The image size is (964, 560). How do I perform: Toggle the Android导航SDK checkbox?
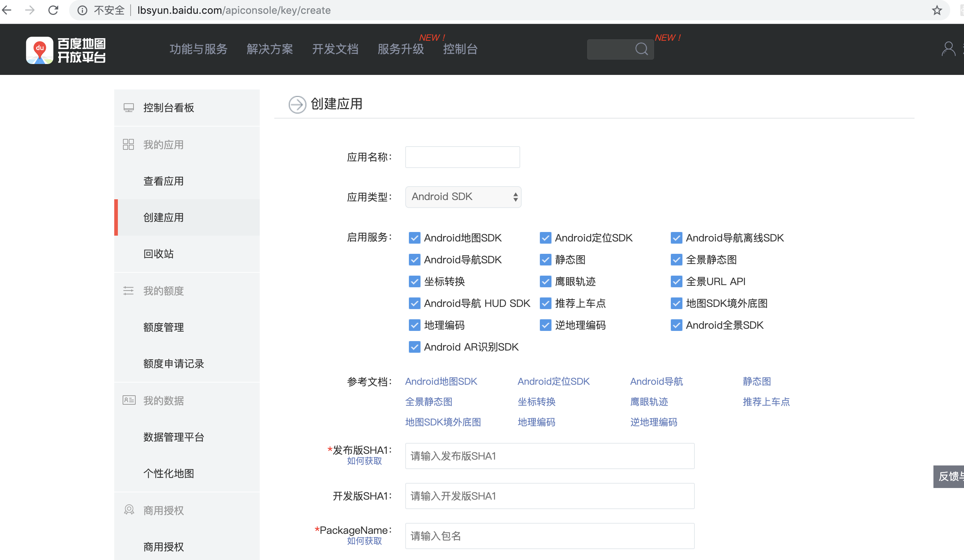coord(414,259)
